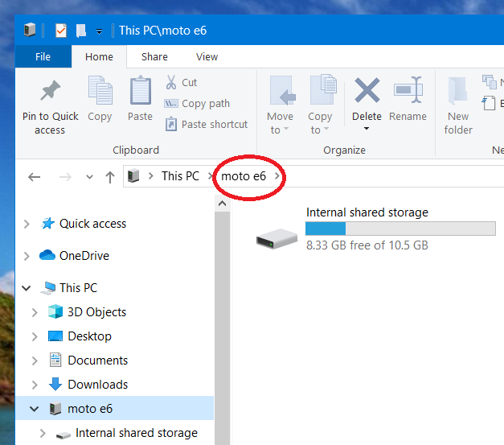Viewport: 504px width, 445px height.
Task: Click the Documents page icon
Action: click(x=55, y=360)
